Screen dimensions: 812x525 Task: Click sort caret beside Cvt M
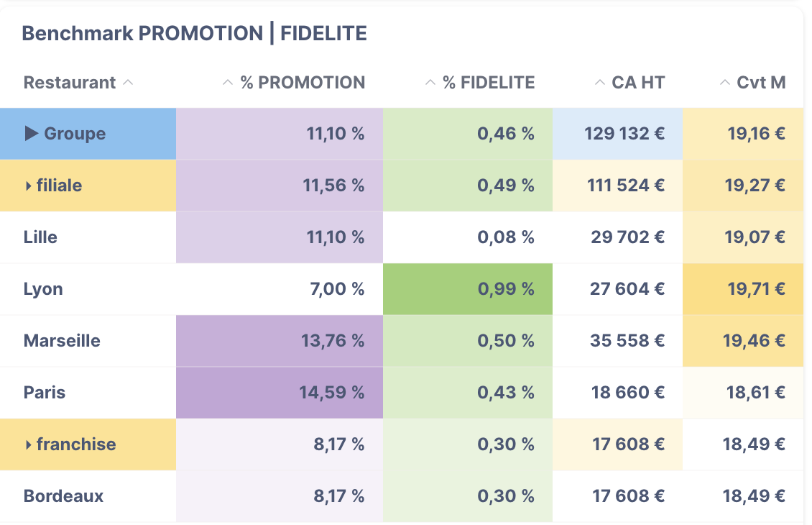coord(725,83)
